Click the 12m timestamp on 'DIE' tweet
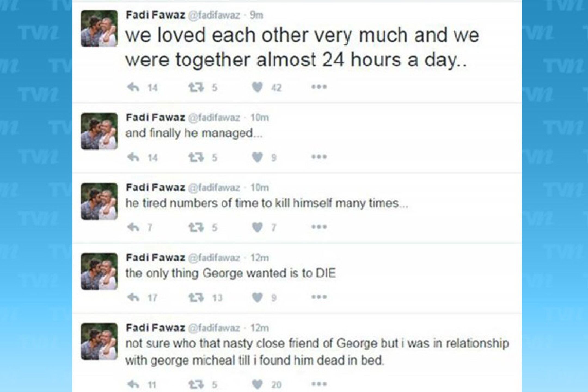 tap(259, 258)
